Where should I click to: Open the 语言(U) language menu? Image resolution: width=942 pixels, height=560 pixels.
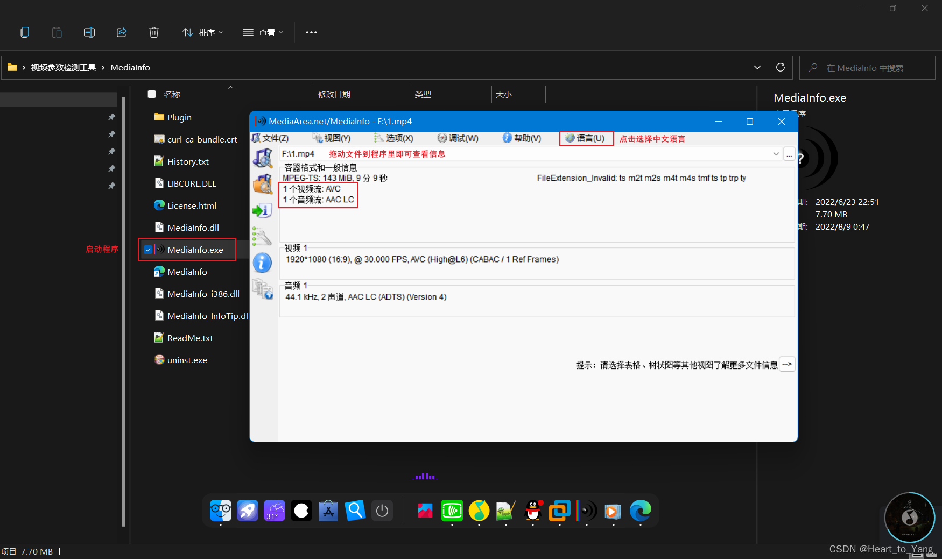click(586, 138)
